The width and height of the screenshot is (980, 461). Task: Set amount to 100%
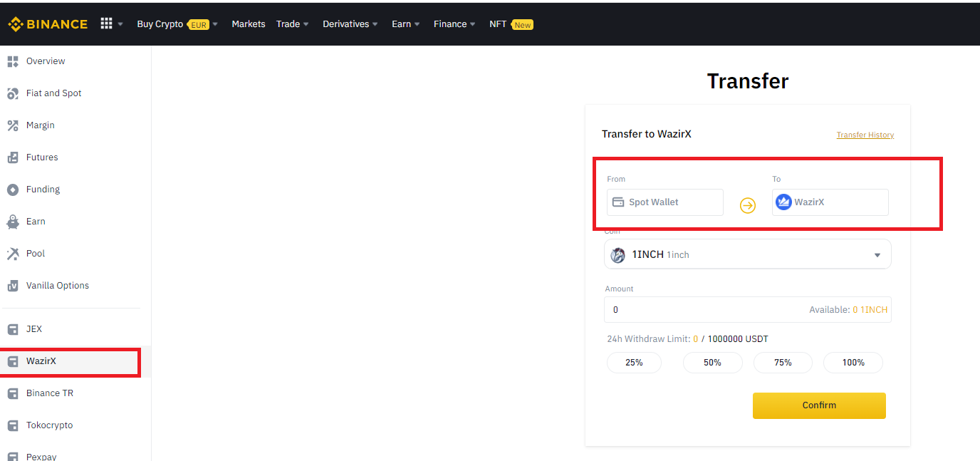(853, 363)
